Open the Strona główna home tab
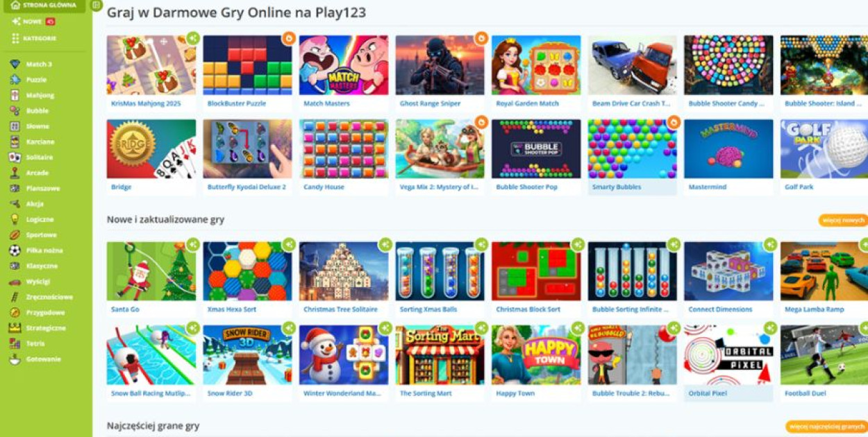The image size is (868, 437). coord(44,6)
